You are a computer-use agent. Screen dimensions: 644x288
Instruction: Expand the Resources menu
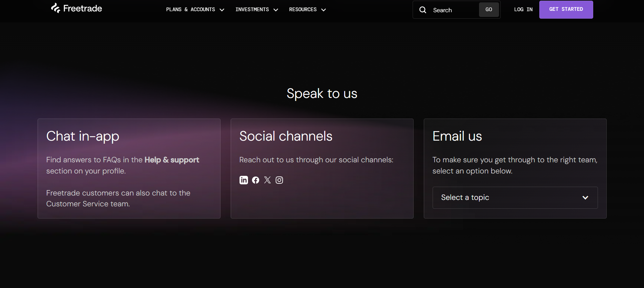coord(307,9)
